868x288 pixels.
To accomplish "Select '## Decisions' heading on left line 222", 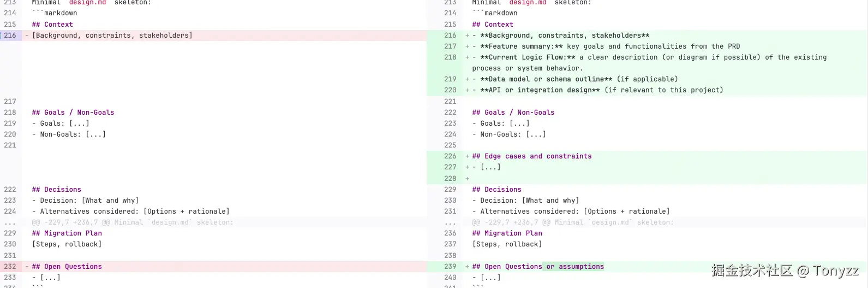I will (x=56, y=190).
